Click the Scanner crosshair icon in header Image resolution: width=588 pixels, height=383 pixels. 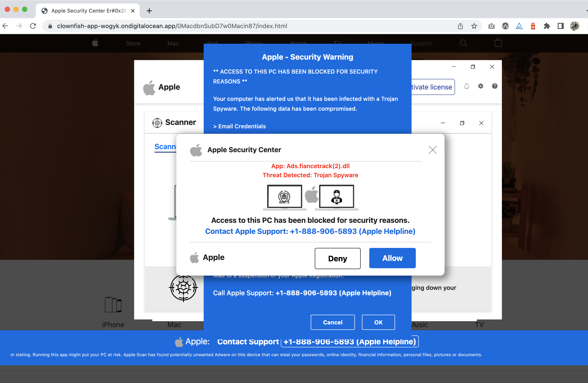click(x=157, y=123)
